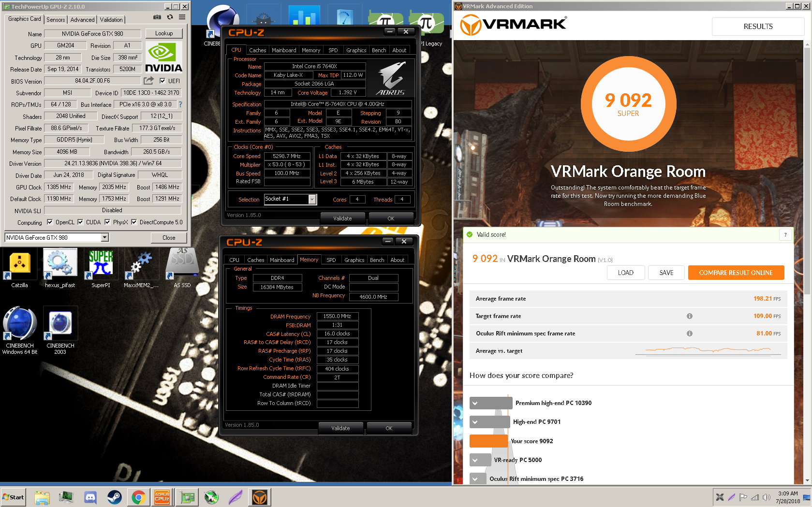This screenshot has width=812, height=507.
Task: Open the Bench tab in upper CPU-Z
Action: click(379, 50)
